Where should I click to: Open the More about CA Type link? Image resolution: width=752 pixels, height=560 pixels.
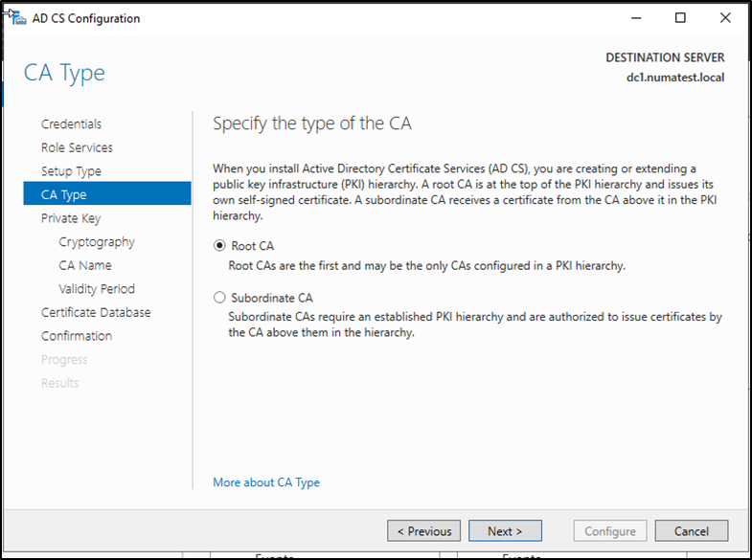pos(266,482)
